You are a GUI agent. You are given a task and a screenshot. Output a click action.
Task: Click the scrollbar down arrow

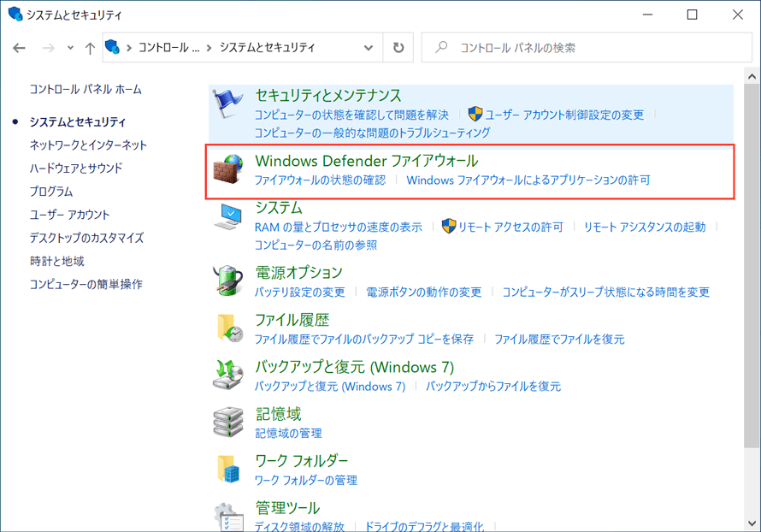click(752, 523)
